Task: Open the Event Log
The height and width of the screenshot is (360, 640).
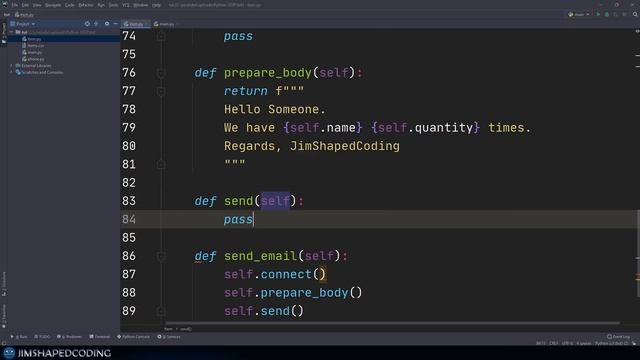Action: click(x=619, y=337)
